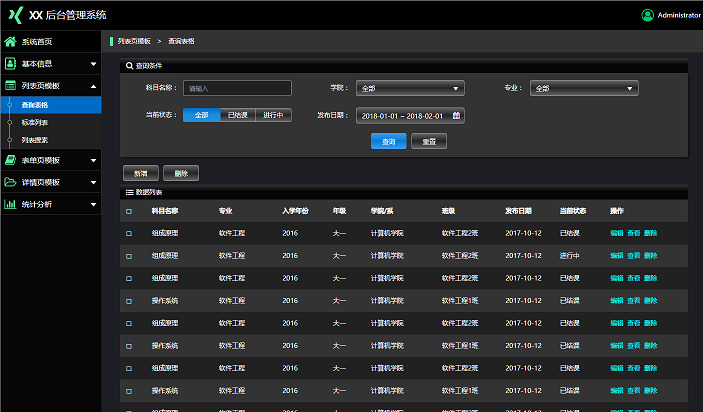Screen dimensions: 703x412
Task: Click the blue 查询 button
Action: [x=389, y=141]
